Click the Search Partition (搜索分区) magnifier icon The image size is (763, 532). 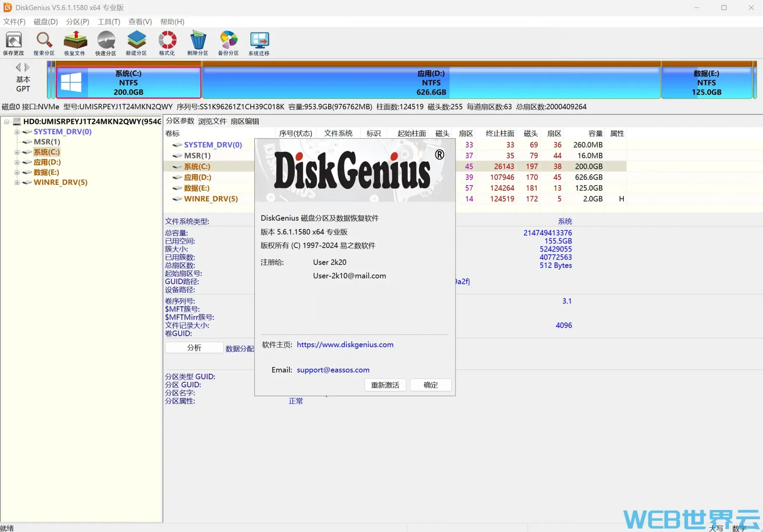pos(44,43)
